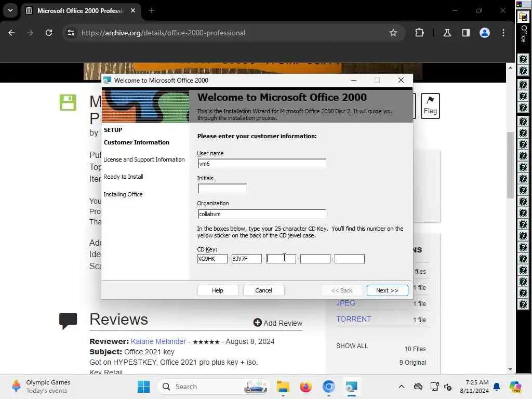The width and height of the screenshot is (532, 399).
Task: Click the second CD Key box 8JV7F
Action: click(x=247, y=259)
